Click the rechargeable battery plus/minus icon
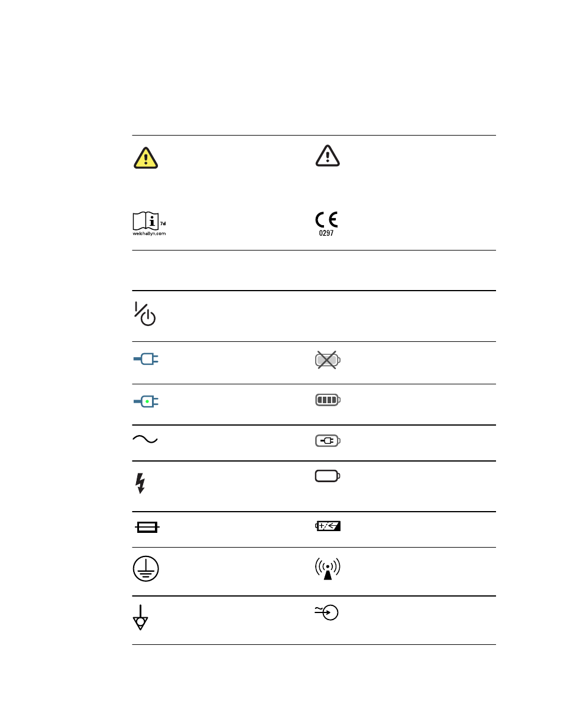The height and width of the screenshot is (728, 562). (328, 526)
